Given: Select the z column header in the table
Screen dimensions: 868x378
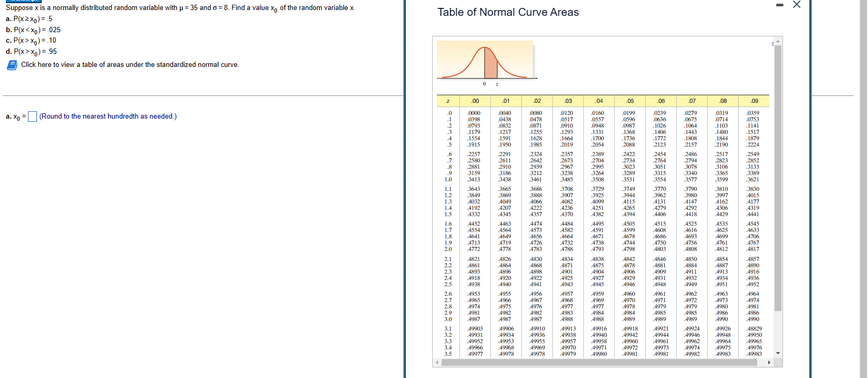Looking at the screenshot, I should 448,101.
